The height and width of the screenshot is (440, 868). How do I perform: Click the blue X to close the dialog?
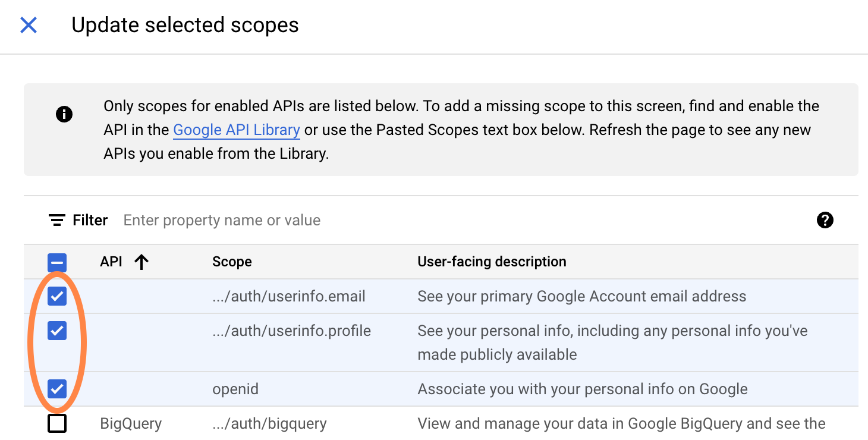(28, 25)
